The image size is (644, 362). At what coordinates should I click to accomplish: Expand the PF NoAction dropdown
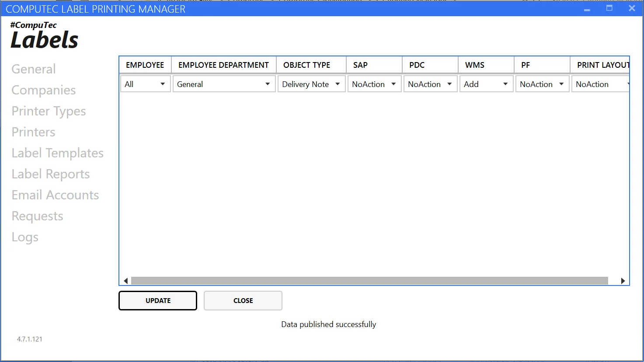click(x=542, y=84)
